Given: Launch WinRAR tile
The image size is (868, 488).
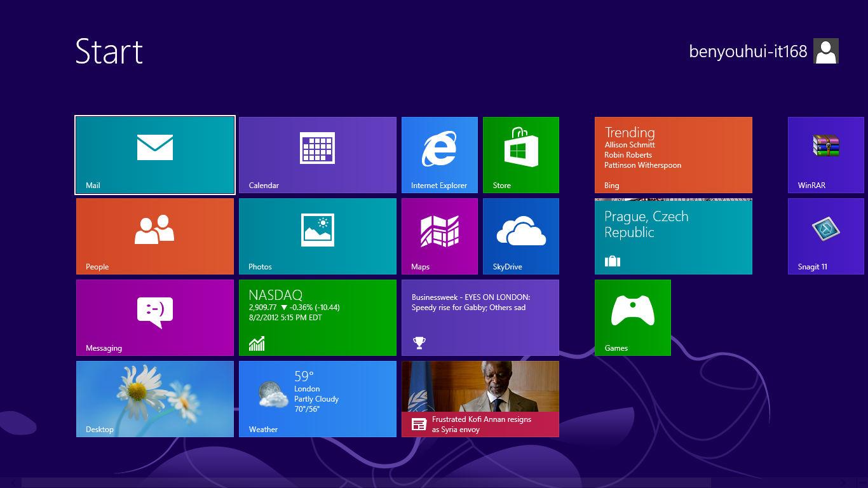Looking at the screenshot, I should [826, 155].
